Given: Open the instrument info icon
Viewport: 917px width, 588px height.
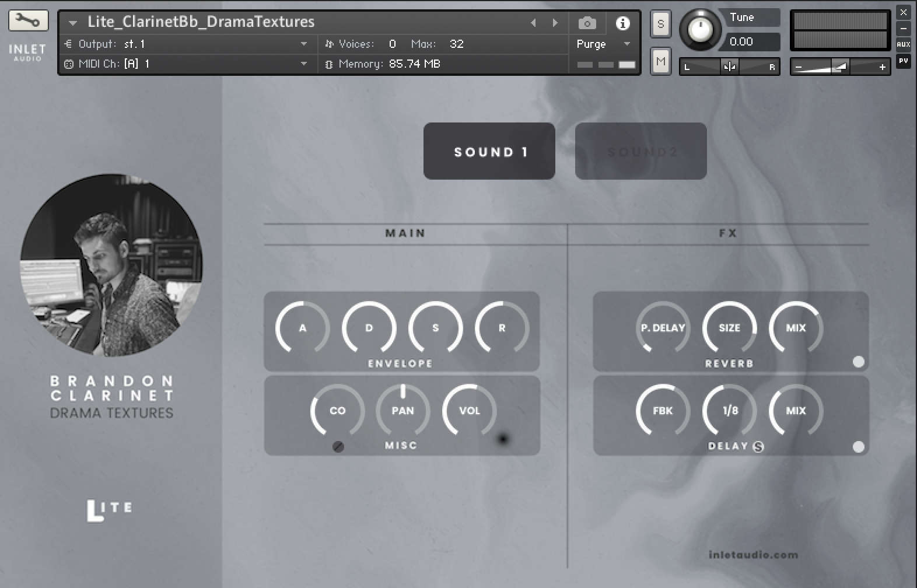Looking at the screenshot, I should click(x=622, y=23).
